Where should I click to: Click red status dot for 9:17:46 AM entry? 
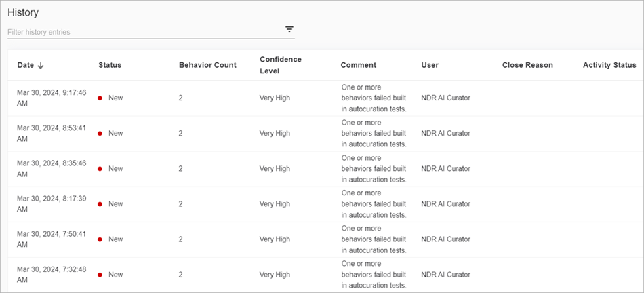click(x=100, y=98)
